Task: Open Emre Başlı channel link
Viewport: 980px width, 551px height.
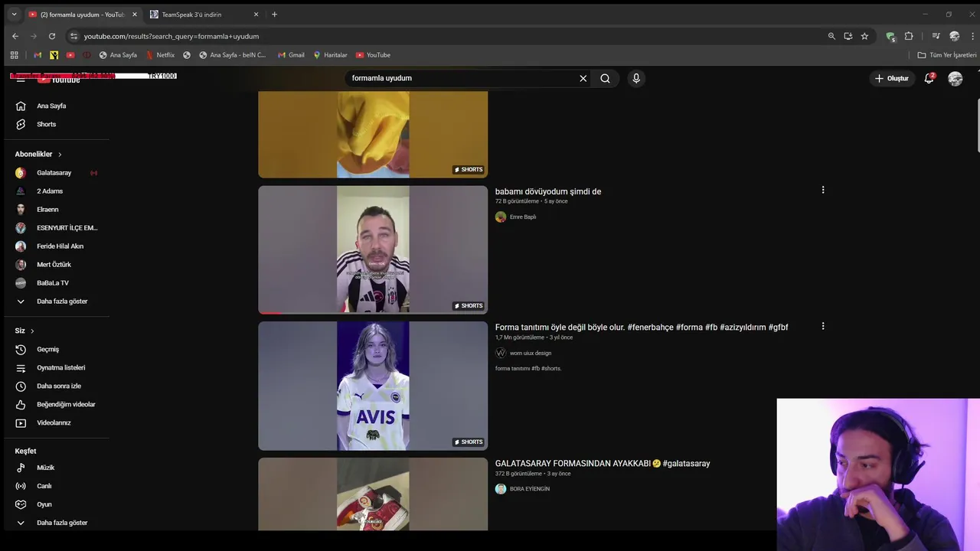Action: coord(523,217)
